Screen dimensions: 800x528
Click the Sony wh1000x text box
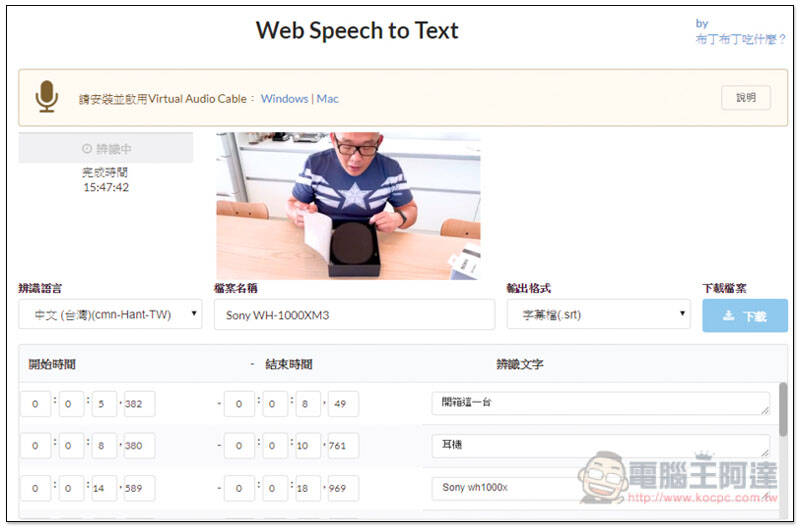point(600,488)
